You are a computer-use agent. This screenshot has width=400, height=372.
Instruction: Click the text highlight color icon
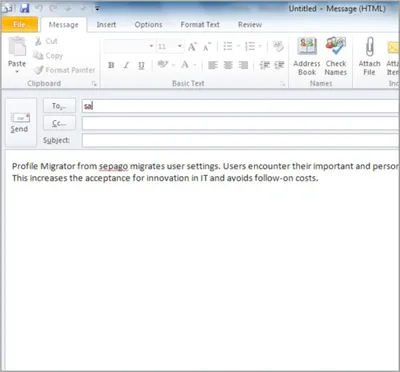point(162,65)
